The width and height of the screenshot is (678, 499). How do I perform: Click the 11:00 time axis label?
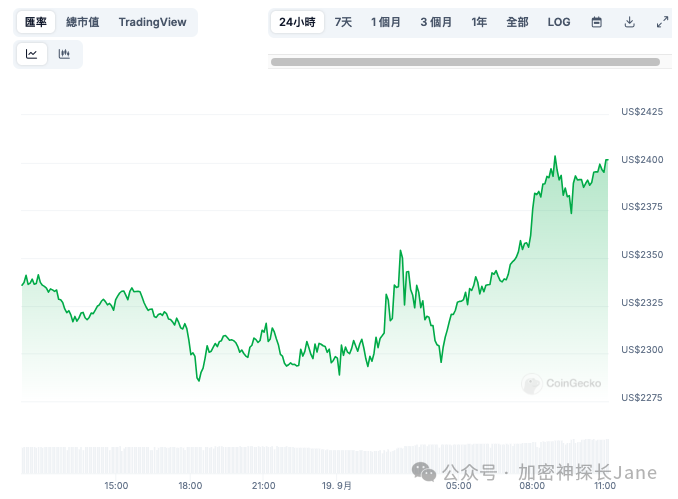[605, 486]
